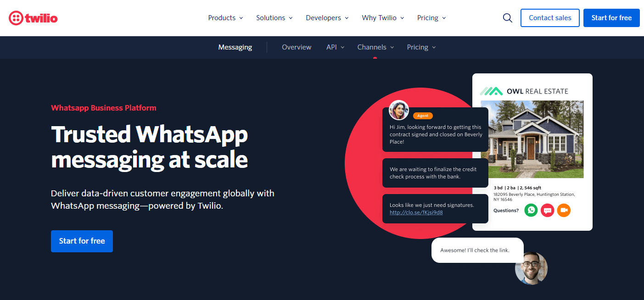644x300 pixels.
Task: Open the Solutions dropdown
Action: coord(274,18)
